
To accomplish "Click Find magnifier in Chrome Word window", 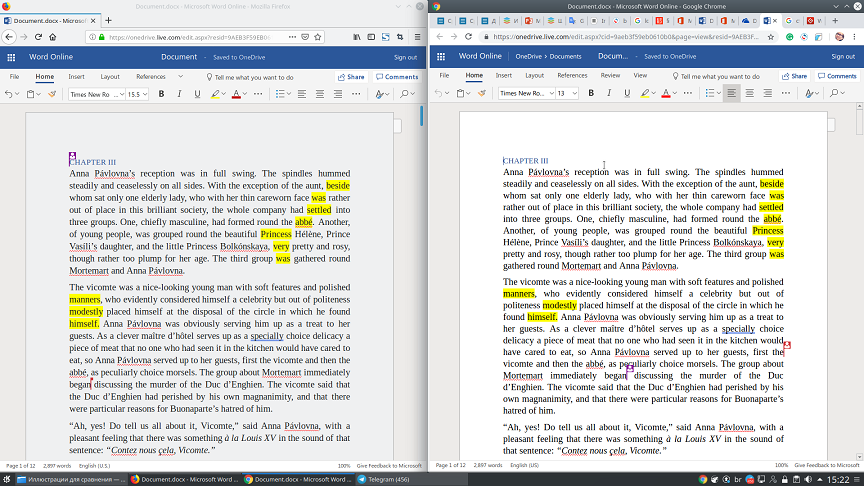I will pos(834,93).
